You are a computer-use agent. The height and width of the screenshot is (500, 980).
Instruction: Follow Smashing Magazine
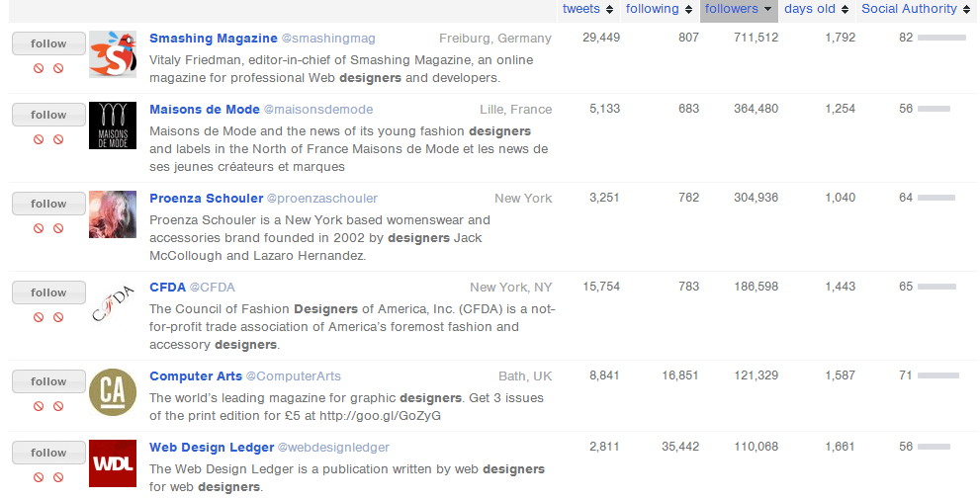click(x=48, y=43)
